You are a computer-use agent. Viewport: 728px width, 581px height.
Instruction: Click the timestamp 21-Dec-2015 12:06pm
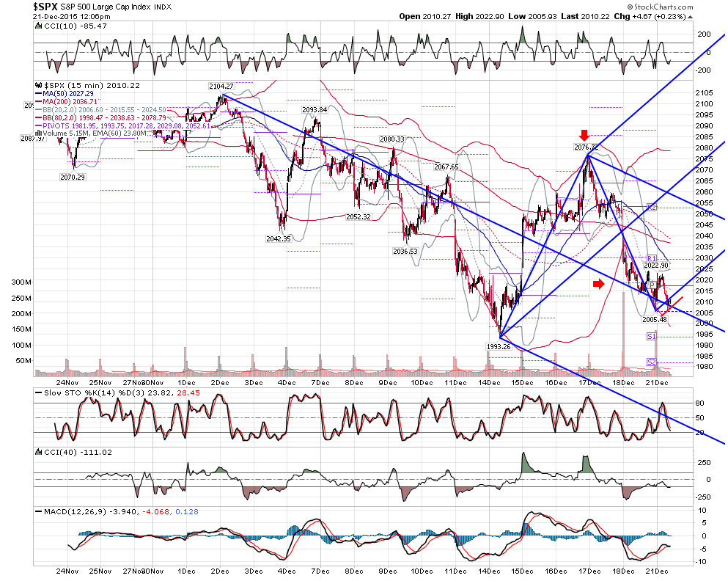(72, 17)
